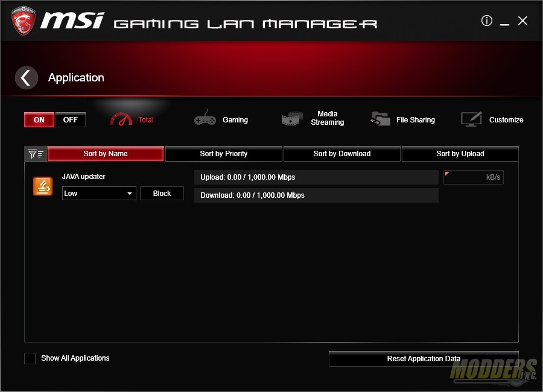Sort the list by Download

click(x=342, y=154)
